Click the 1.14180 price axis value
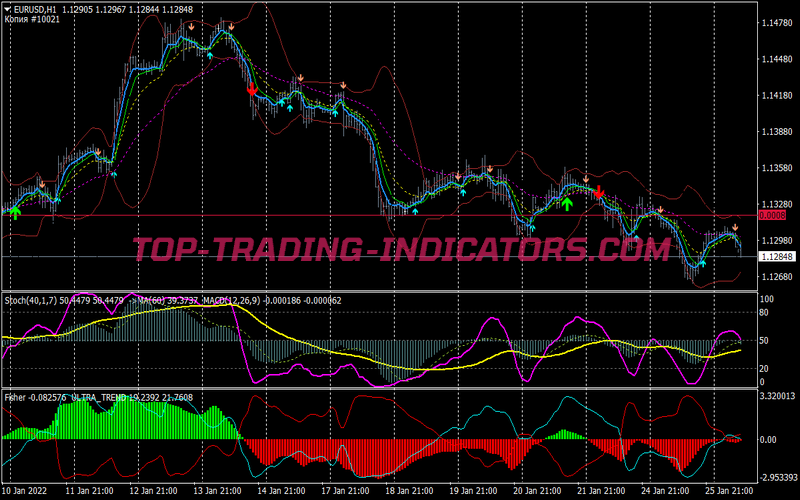The width and height of the screenshot is (800, 500). [776, 95]
